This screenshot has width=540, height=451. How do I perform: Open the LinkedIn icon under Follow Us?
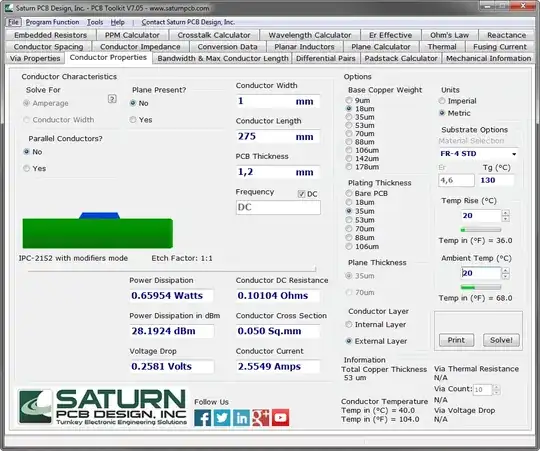241,418
